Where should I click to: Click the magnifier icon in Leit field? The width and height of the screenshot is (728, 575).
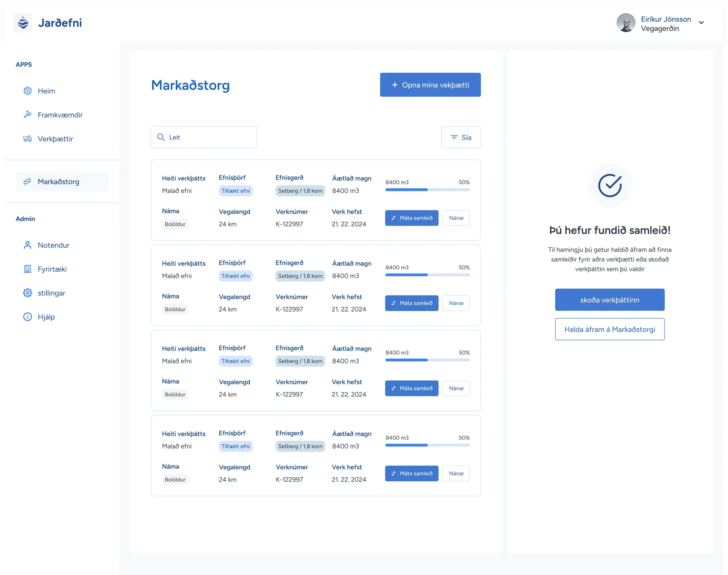(x=161, y=137)
